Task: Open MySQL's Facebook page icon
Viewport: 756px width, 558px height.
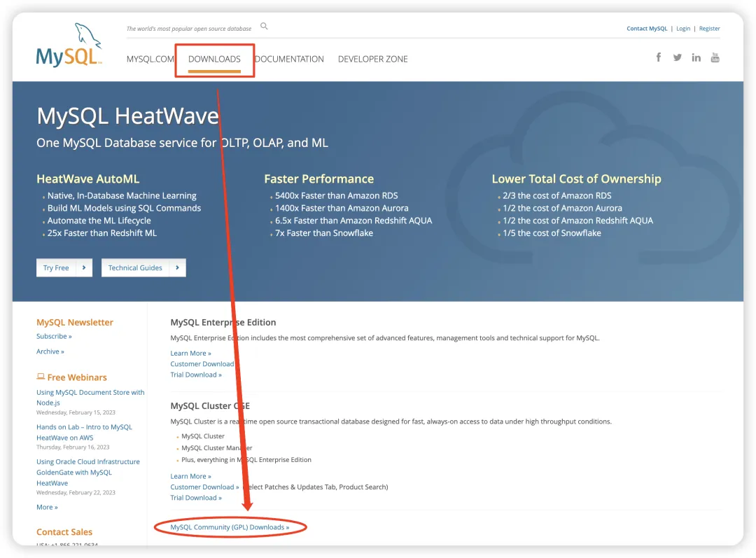Action: click(x=659, y=57)
